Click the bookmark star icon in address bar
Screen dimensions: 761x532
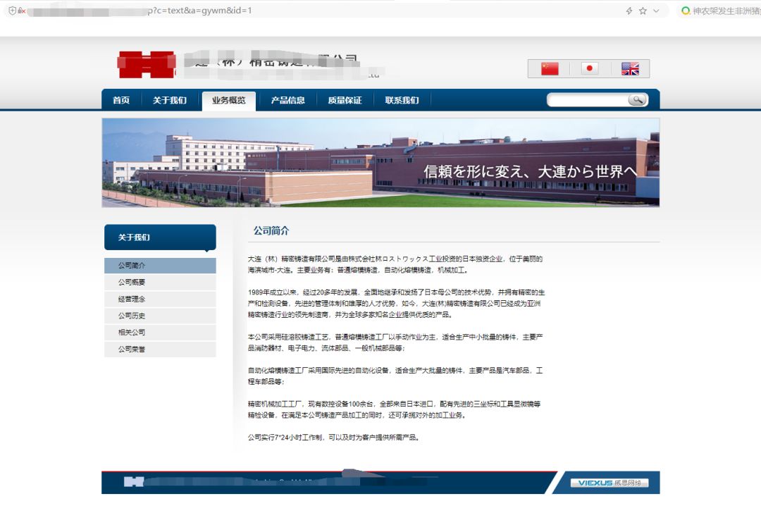[643, 11]
